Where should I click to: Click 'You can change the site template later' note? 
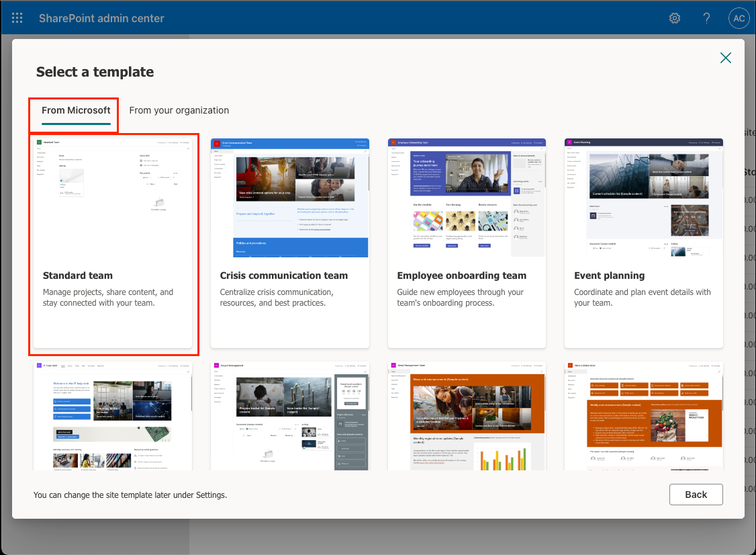[x=130, y=495]
